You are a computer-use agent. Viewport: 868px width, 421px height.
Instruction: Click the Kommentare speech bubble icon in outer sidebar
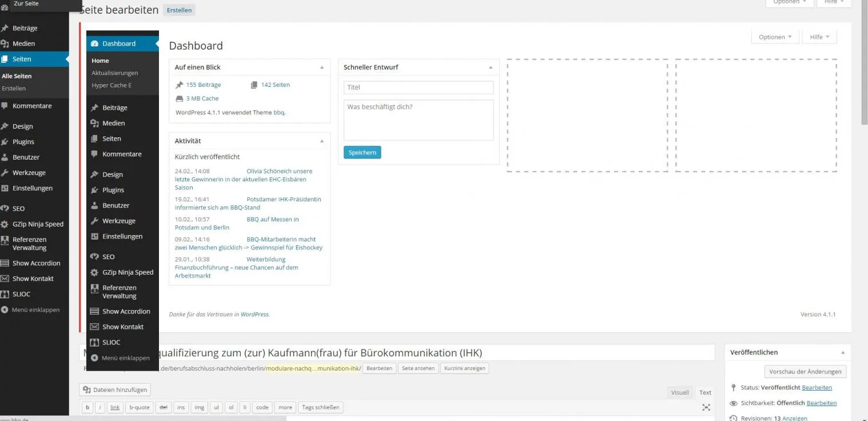pyautogui.click(x=5, y=106)
